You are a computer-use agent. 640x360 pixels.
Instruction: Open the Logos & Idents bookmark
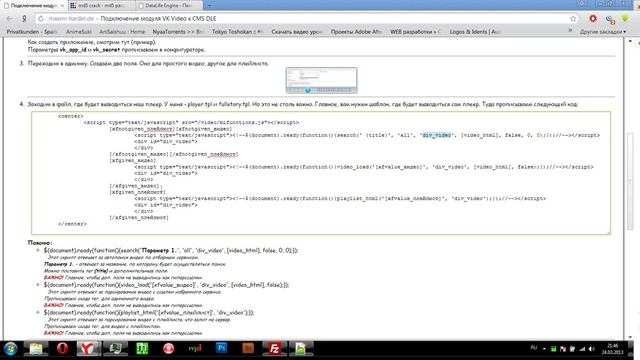click(475, 31)
